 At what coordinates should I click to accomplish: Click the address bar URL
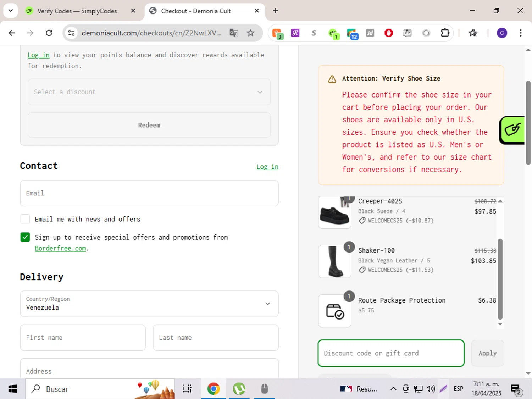[151, 33]
